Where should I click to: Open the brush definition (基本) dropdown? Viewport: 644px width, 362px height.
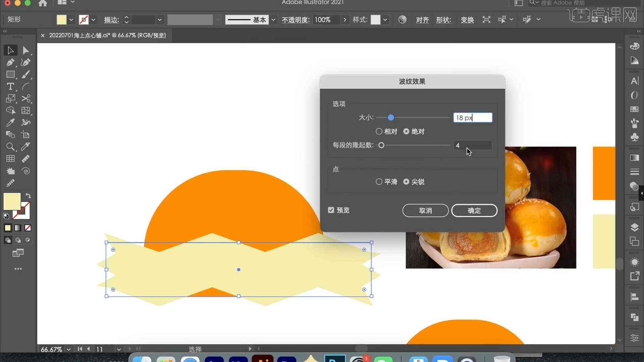pos(273,20)
